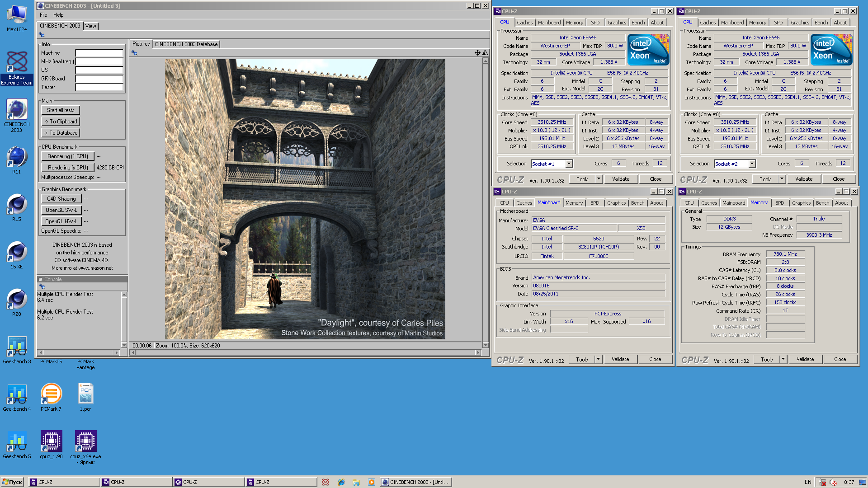Open the Belarus Extreme Team desktop icon
Screen dimensions: 868x488
coord(17,68)
